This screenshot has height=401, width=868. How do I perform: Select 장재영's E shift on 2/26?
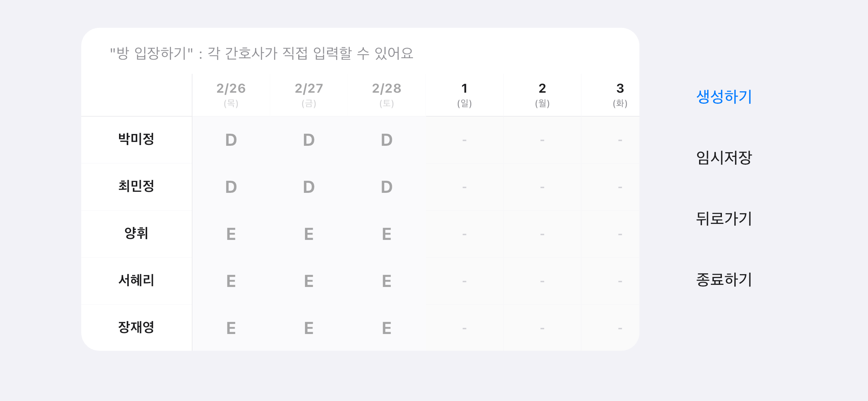(x=231, y=328)
